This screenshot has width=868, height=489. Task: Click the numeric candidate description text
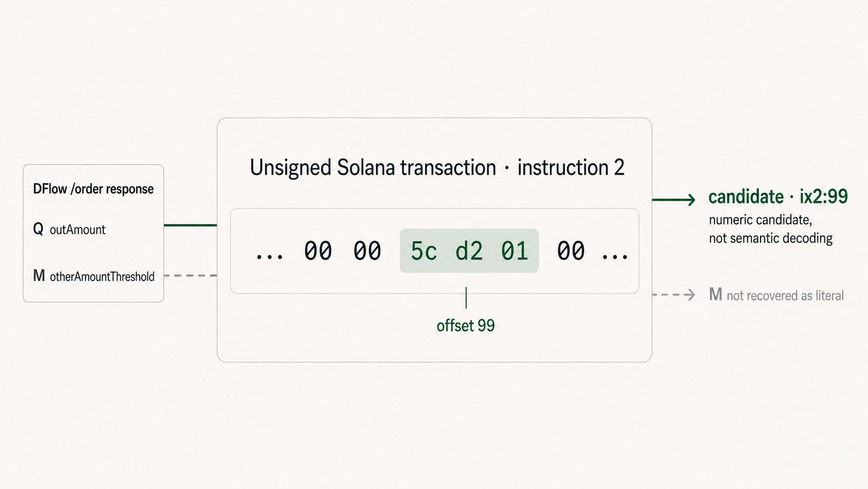(771, 229)
